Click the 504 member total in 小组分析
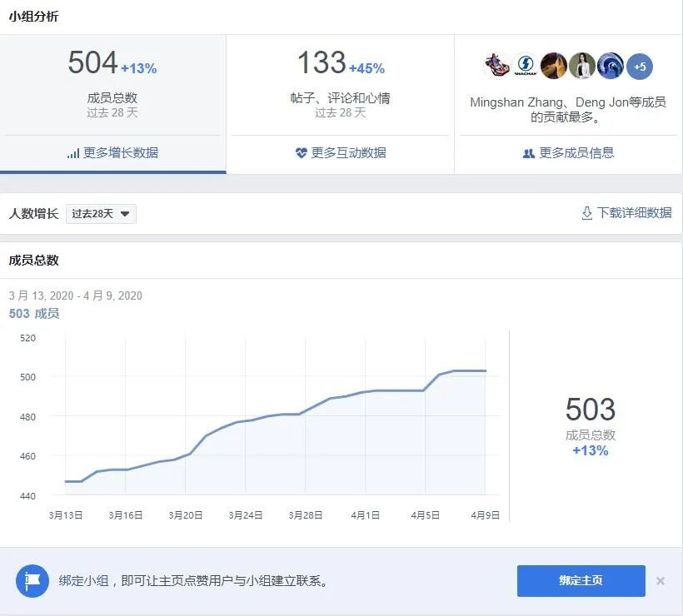Image resolution: width=683 pixels, height=616 pixels. pos(92,63)
